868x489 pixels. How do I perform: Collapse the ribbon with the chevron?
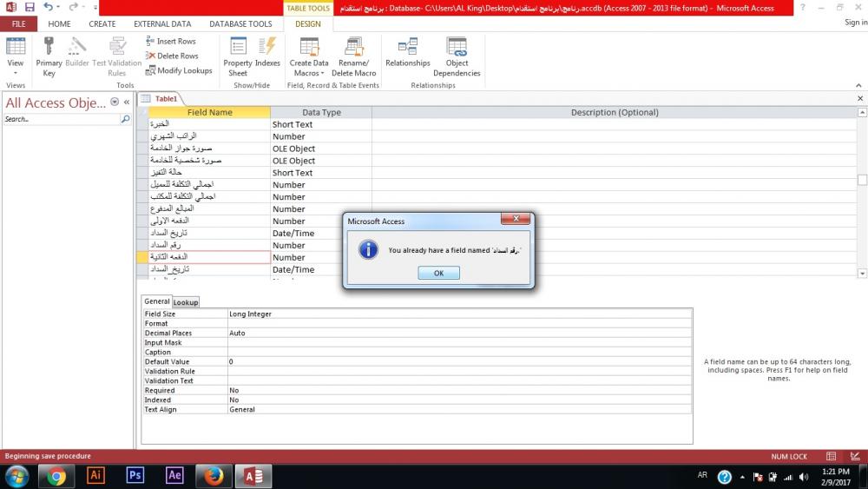pyautogui.click(x=858, y=85)
